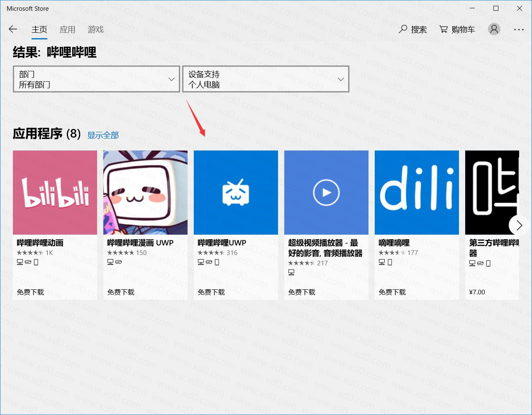Select the 哔哩哔哩动画 title text
The image size is (532, 415).
pos(40,243)
